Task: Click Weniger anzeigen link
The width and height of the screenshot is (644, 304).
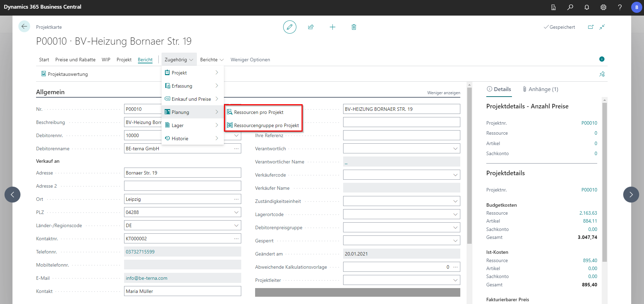Action: pos(443,93)
